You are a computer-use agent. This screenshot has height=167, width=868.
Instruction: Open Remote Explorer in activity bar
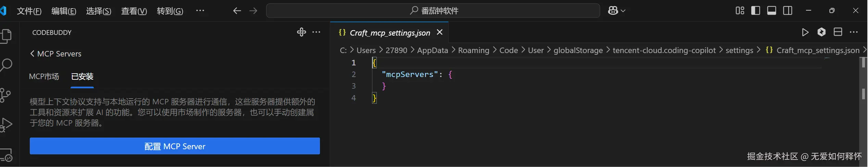[6, 155]
